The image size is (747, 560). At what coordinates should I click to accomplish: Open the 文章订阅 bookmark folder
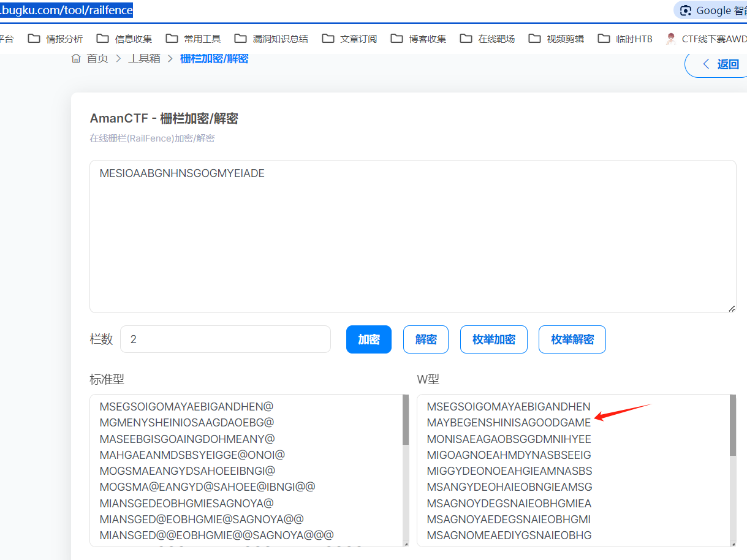tap(350, 39)
